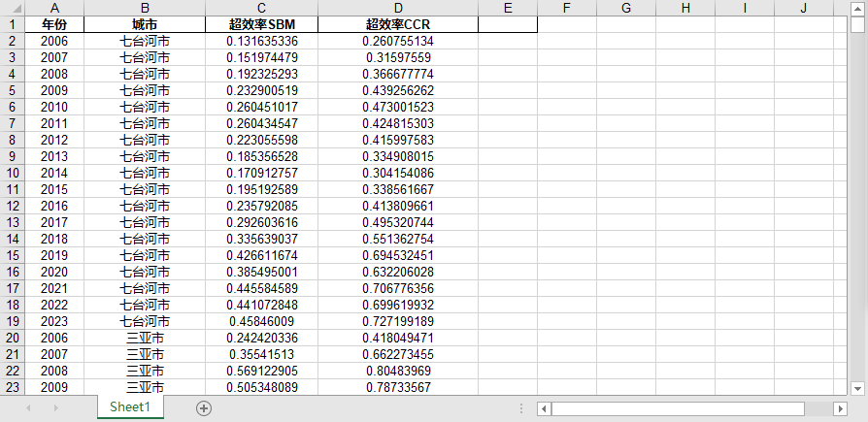The height and width of the screenshot is (422, 868).
Task: Select row 19 header
Action: tap(13, 321)
